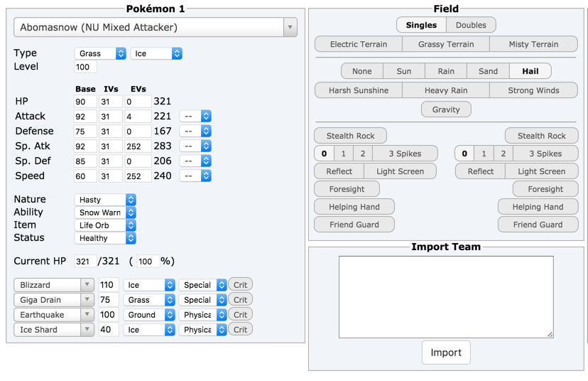Image resolution: width=588 pixels, height=381 pixels.
Task: Open the Sp. Atk stat boost dropdown
Action: pyautogui.click(x=195, y=146)
